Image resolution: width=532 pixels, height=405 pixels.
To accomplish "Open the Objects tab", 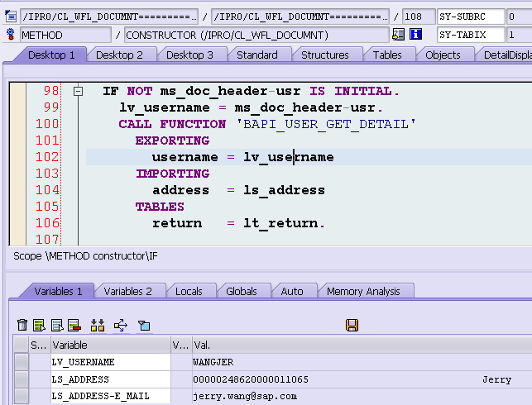I will pos(443,55).
